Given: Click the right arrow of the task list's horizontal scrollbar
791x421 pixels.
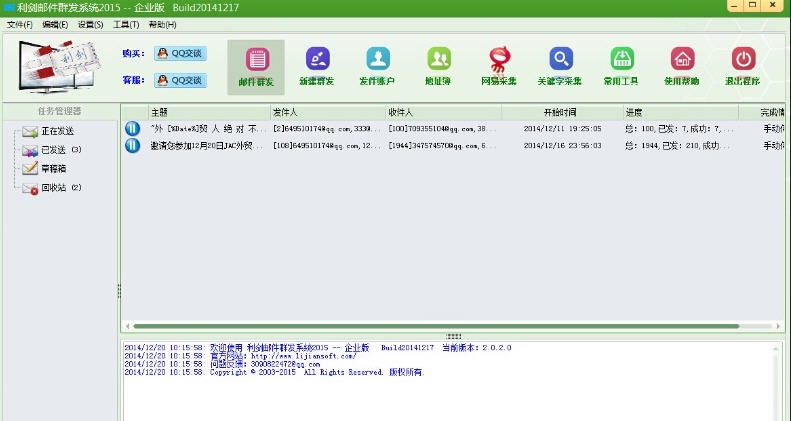Looking at the screenshot, I should pyautogui.click(x=779, y=326).
